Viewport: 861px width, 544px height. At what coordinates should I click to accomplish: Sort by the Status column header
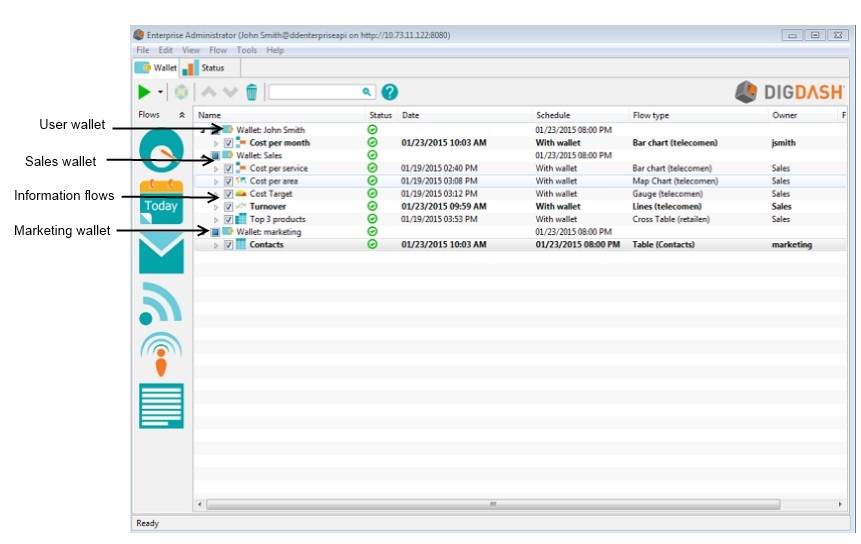(381, 115)
